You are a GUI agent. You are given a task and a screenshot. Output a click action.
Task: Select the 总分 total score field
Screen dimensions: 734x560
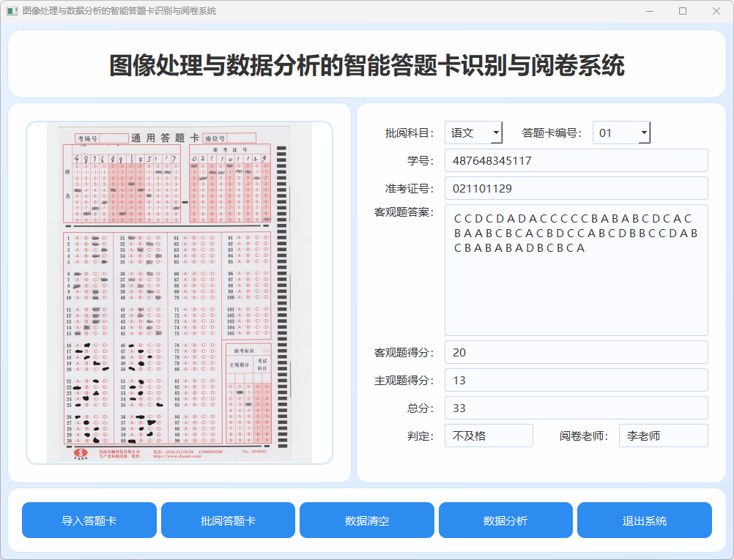tap(576, 408)
